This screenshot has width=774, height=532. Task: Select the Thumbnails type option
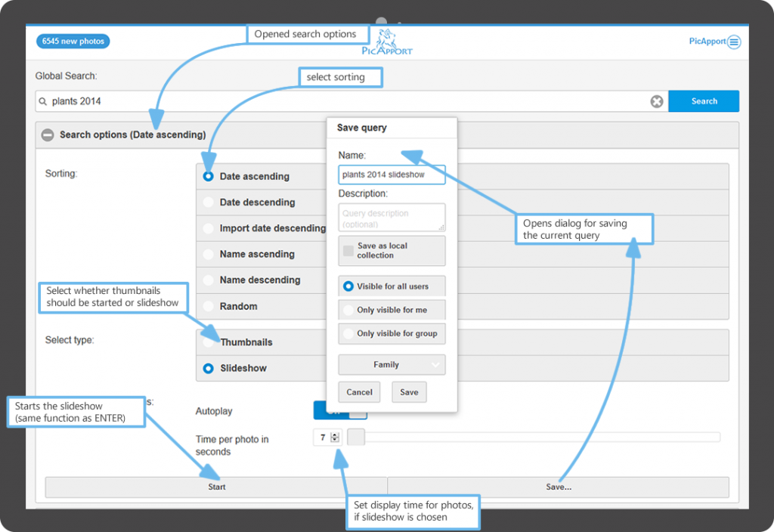tap(209, 342)
